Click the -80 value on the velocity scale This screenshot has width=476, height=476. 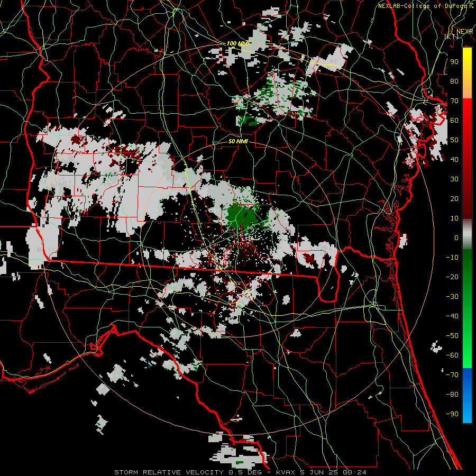pos(452,395)
